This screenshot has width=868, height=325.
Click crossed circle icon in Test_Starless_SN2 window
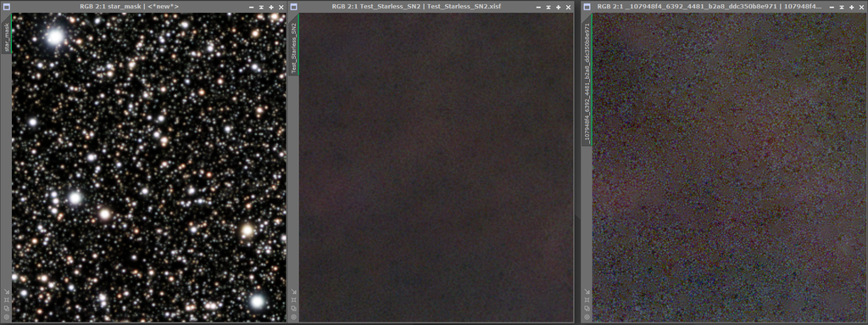pyautogui.click(x=293, y=317)
